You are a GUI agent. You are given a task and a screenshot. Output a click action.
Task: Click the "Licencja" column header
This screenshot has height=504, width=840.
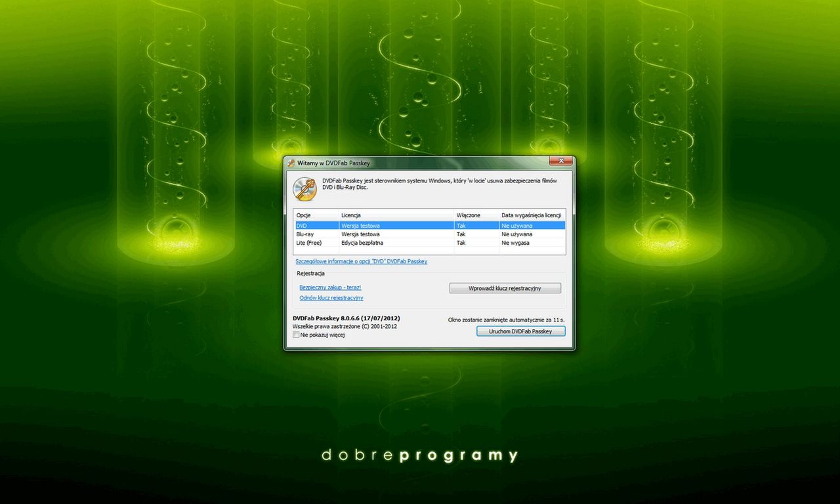click(396, 215)
